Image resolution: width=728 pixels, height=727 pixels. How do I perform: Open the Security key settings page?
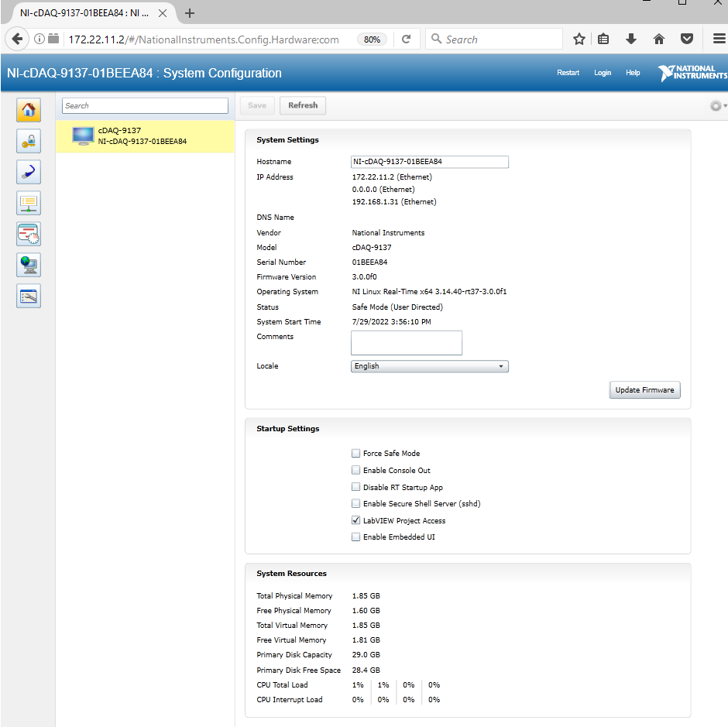(x=29, y=141)
